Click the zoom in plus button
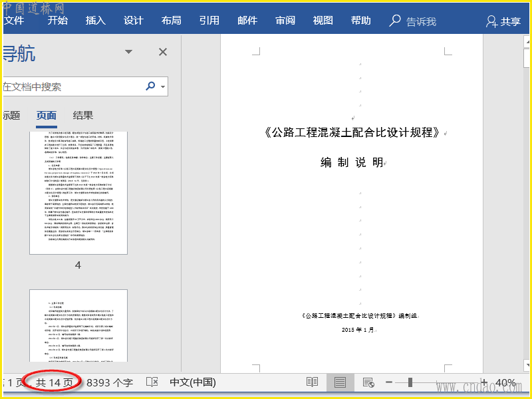Image resolution: width=532 pixels, height=399 pixels. click(x=484, y=382)
